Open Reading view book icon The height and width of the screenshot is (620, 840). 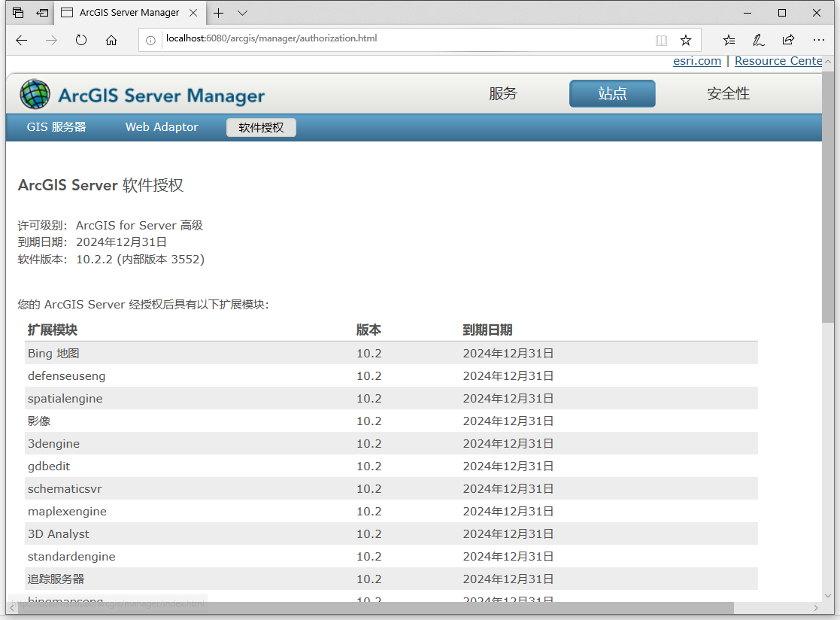tap(661, 40)
